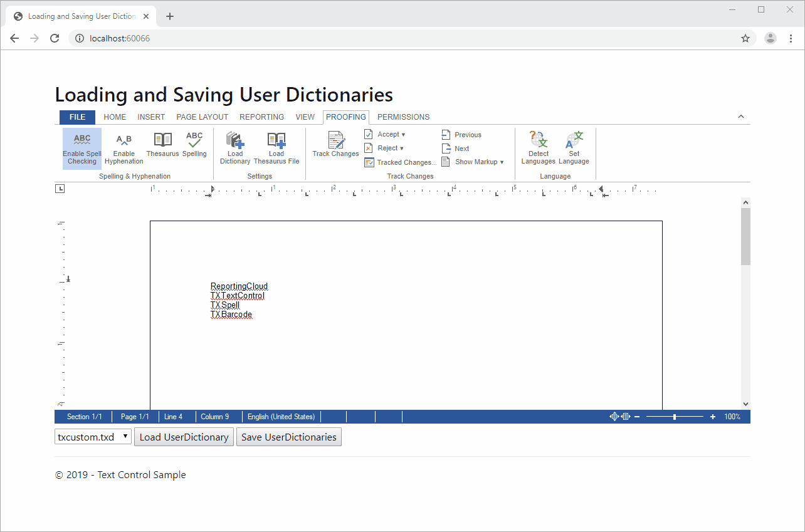Go to Previous tracked change
Screen dimensions: 805x532
point(461,135)
